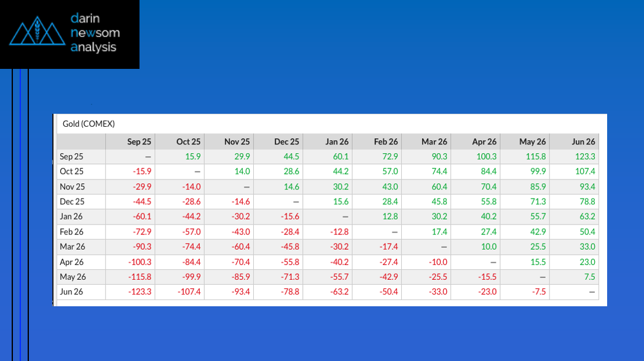Click the Mar 26 column header
Viewport: 644px width, 361px height.
tap(434, 141)
